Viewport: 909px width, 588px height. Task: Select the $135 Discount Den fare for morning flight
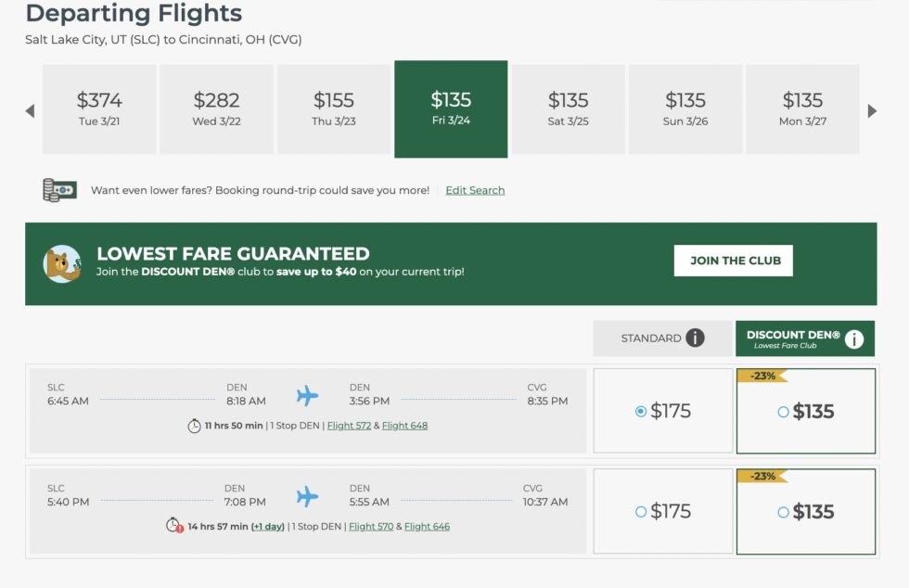coord(781,412)
